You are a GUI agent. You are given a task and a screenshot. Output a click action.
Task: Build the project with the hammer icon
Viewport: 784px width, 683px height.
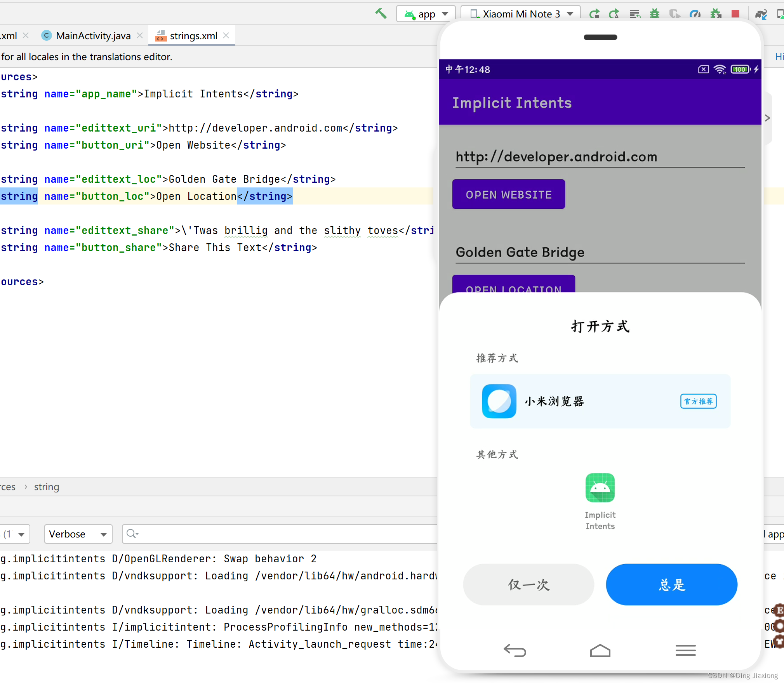(x=381, y=14)
